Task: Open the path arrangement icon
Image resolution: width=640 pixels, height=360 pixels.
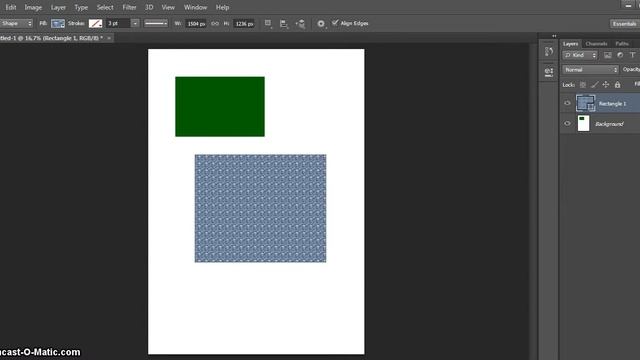Action: (300, 24)
